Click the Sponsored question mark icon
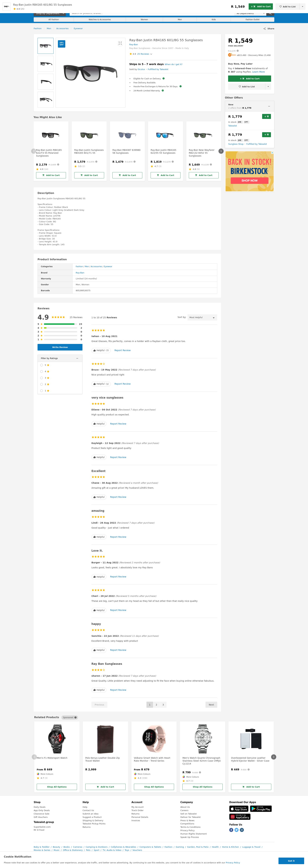 75,717
